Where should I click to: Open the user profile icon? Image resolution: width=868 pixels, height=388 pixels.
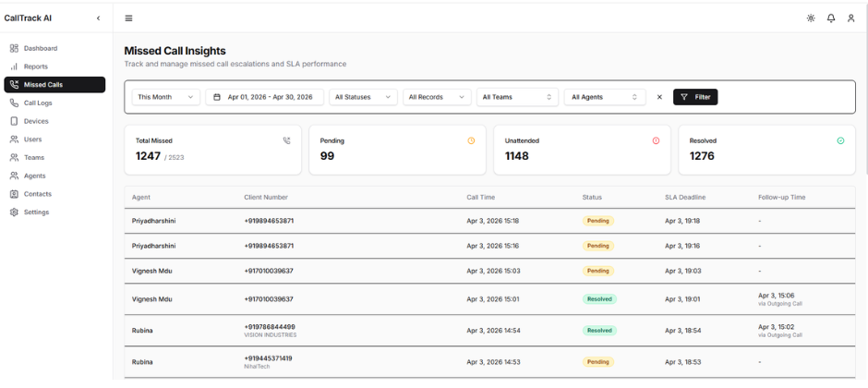pos(850,18)
